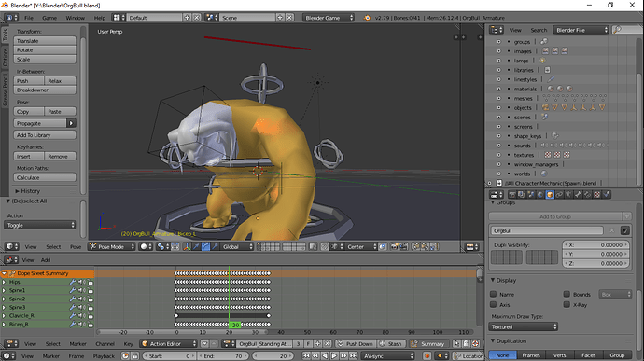
Task: Open the Texture properties tab (checker icon)
Action: (x=596, y=195)
